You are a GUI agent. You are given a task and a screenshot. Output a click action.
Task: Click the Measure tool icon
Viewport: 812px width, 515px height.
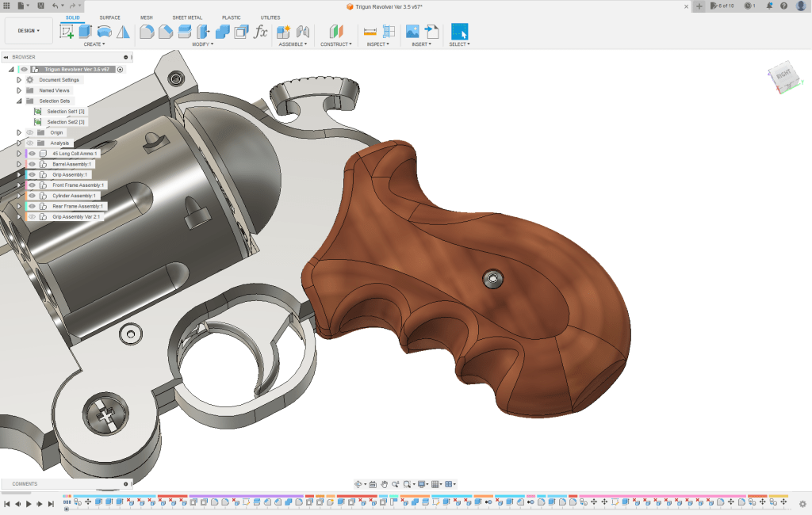pos(370,32)
